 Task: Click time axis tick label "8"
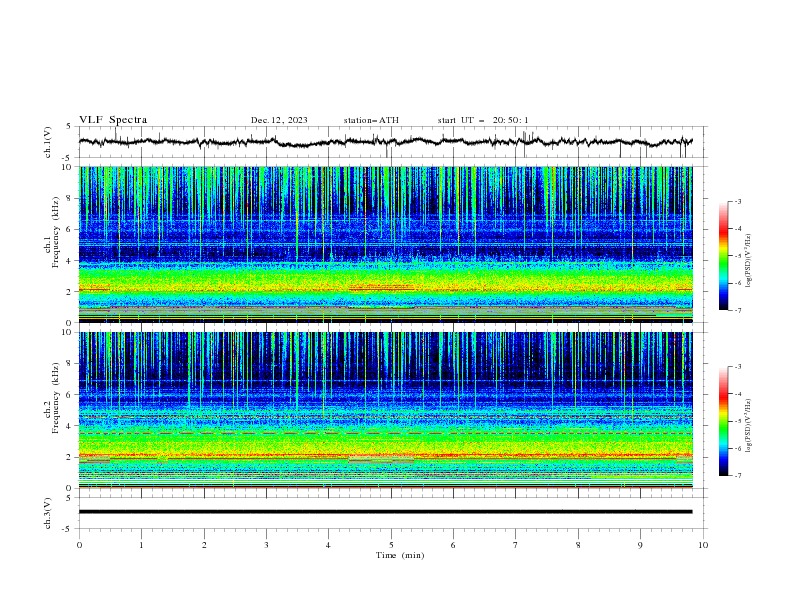point(578,545)
